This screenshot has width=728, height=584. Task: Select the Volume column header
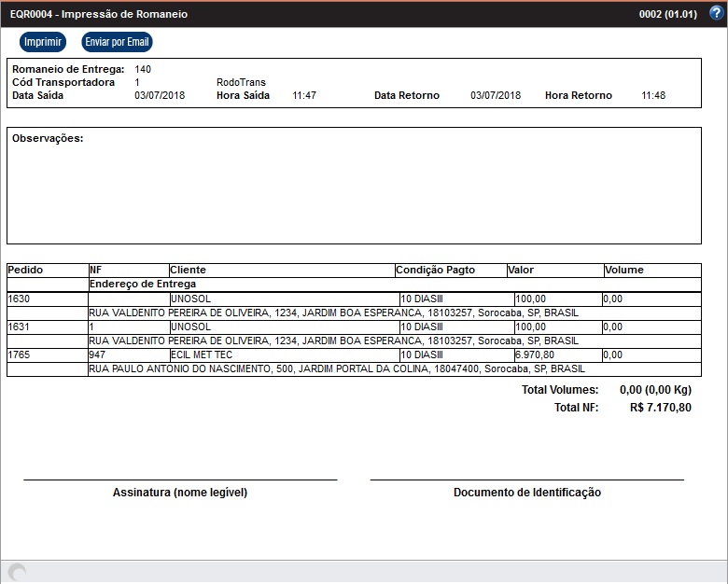(624, 270)
